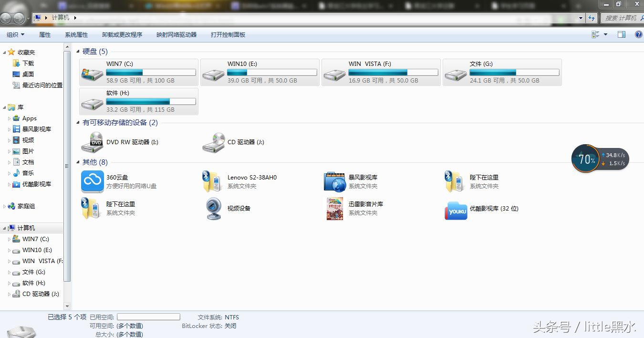Select the WIN7 (C:) drive icon
This screenshot has height=338, width=644.
[x=92, y=74]
